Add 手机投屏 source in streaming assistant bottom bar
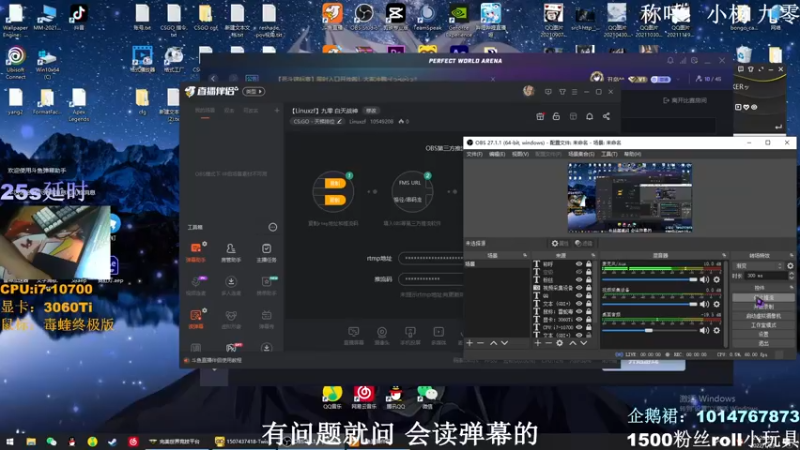800x450 pixels. click(410, 336)
